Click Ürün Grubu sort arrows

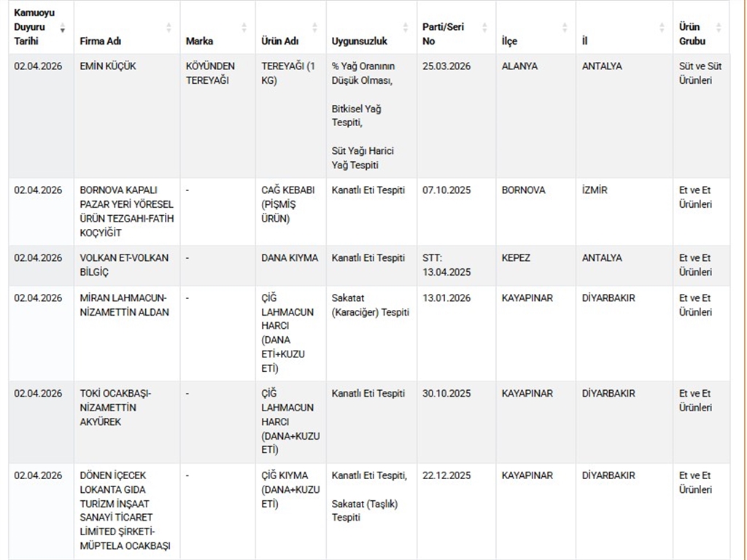tap(719, 28)
